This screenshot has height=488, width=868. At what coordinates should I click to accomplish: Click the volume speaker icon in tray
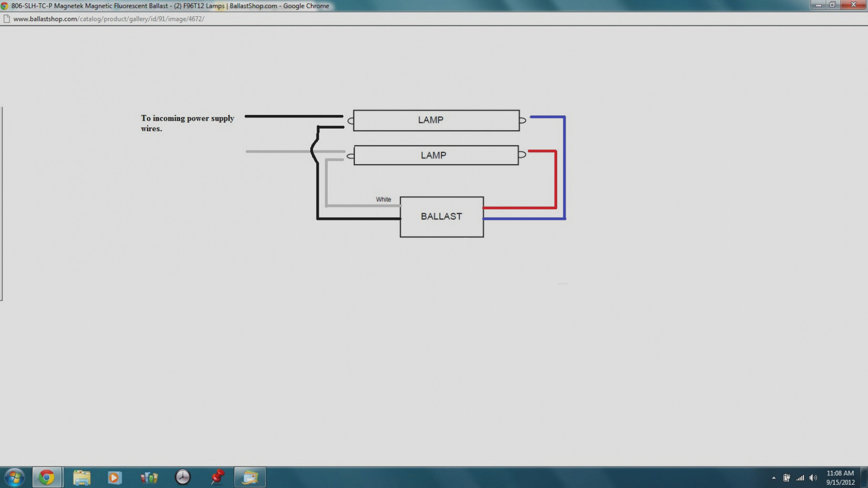pyautogui.click(x=813, y=478)
